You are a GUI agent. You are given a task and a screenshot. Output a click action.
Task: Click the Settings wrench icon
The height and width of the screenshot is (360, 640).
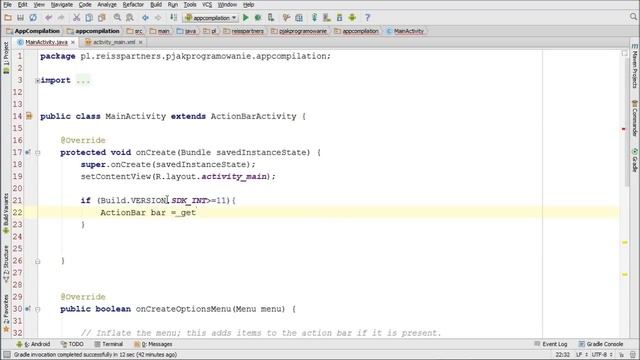pyautogui.click(x=286, y=18)
